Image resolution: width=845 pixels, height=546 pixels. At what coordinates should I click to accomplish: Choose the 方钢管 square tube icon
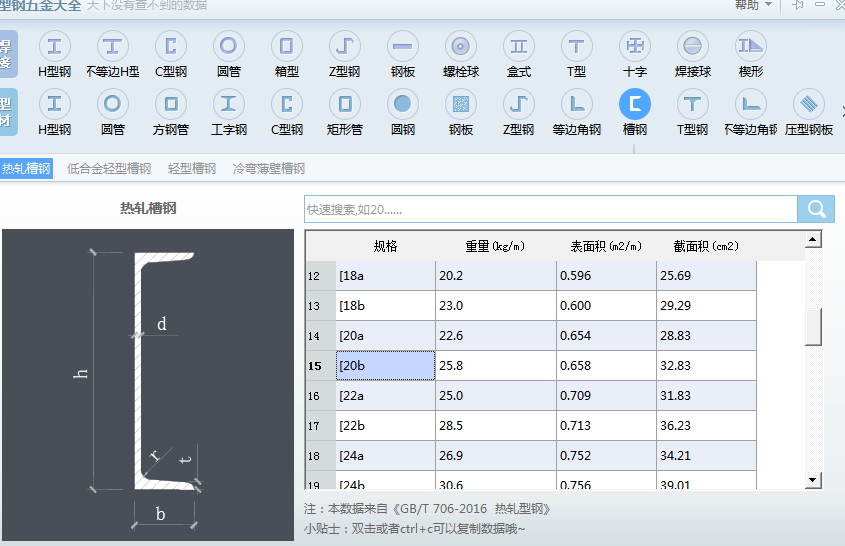pos(171,104)
